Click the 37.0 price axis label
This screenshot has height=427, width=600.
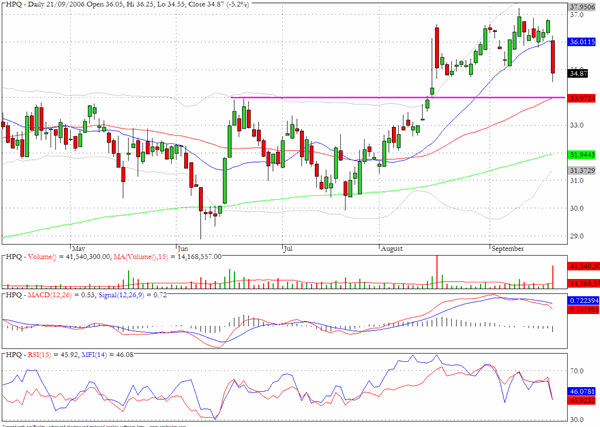point(577,15)
